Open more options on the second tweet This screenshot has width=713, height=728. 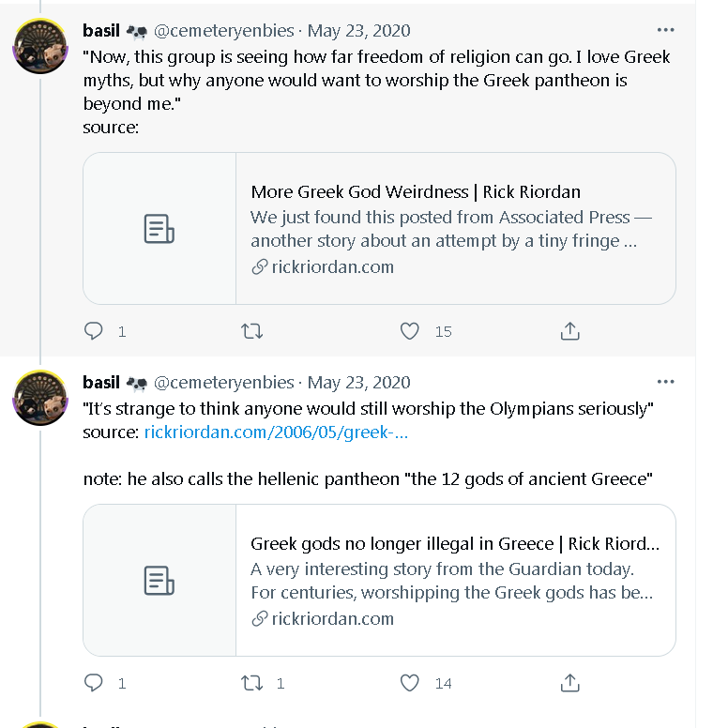[665, 382]
